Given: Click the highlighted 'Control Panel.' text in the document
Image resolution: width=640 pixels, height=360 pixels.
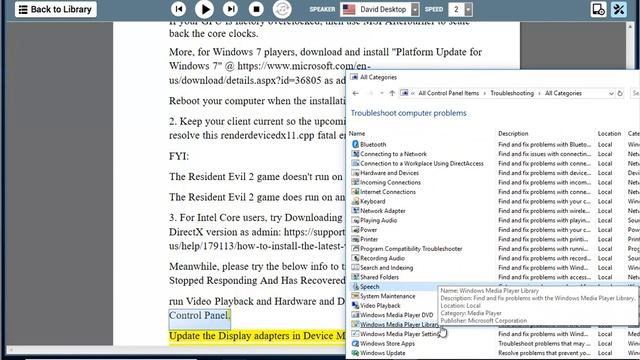Looking at the screenshot, I should [x=200, y=316].
